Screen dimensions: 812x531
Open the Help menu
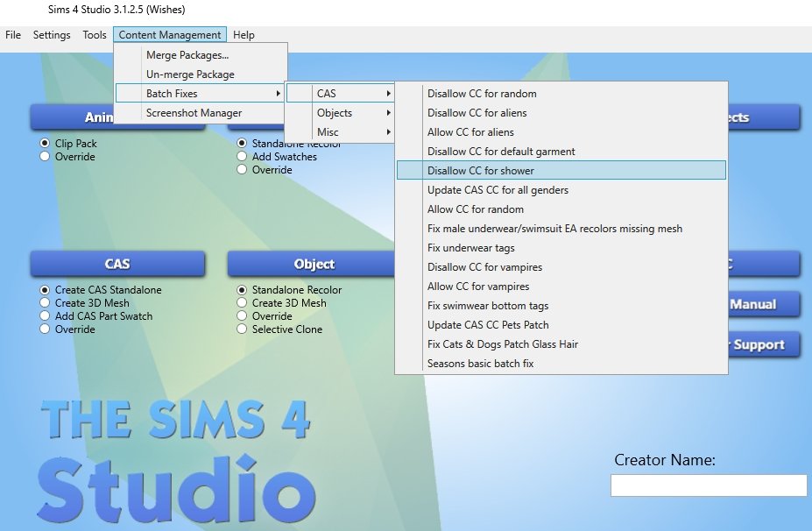click(244, 35)
